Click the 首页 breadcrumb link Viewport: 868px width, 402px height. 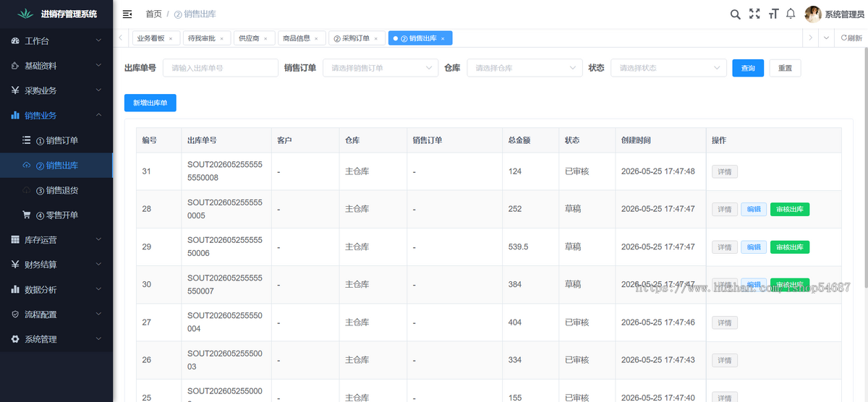[153, 14]
